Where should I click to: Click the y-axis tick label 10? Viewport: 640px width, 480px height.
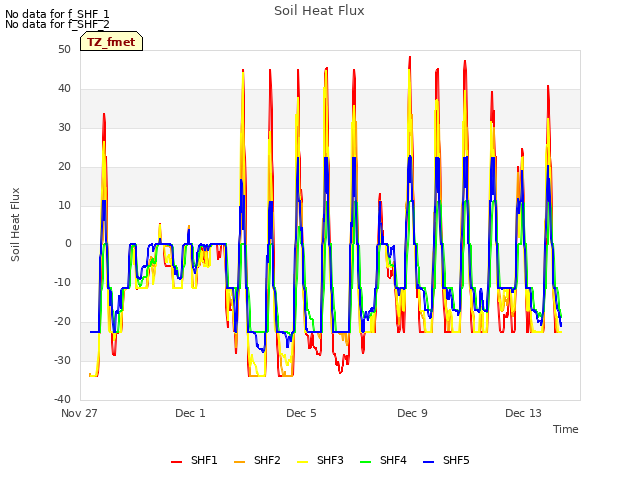(64, 205)
